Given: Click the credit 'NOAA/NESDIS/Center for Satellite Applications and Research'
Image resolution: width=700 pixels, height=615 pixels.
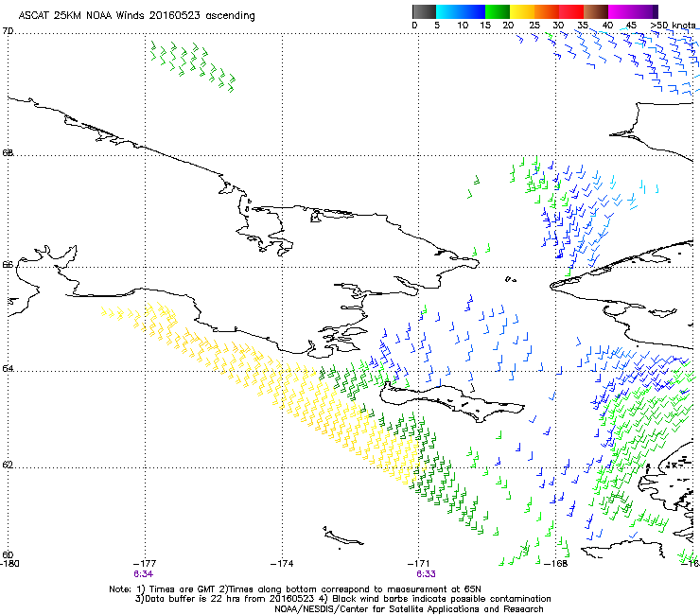Looking at the screenshot, I should click(x=409, y=609).
